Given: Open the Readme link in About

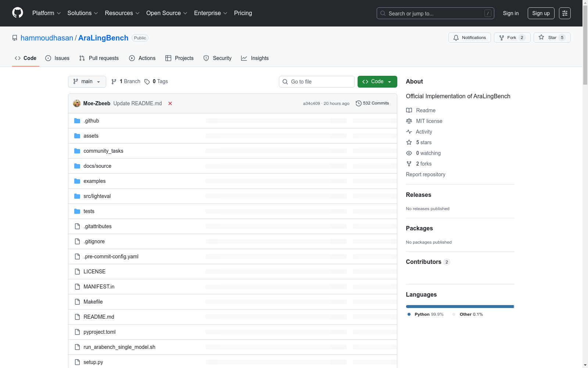Looking at the screenshot, I should coord(421,110).
